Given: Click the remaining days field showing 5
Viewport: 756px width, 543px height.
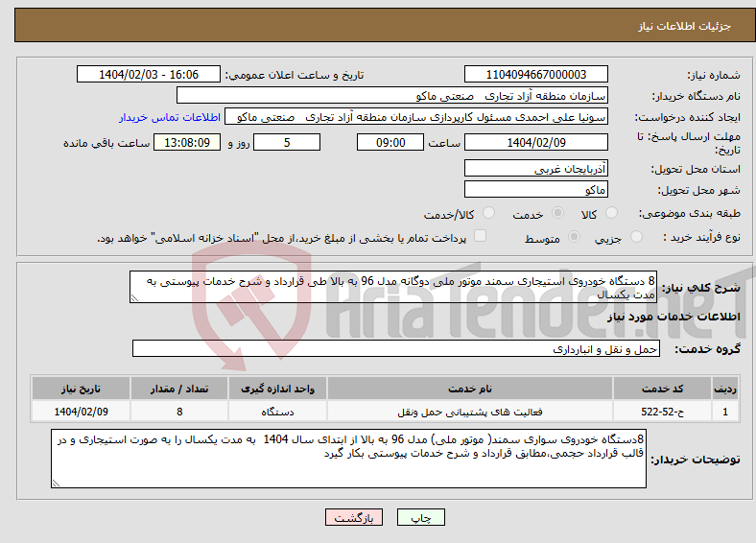Looking at the screenshot, I should pyautogui.click(x=287, y=142).
